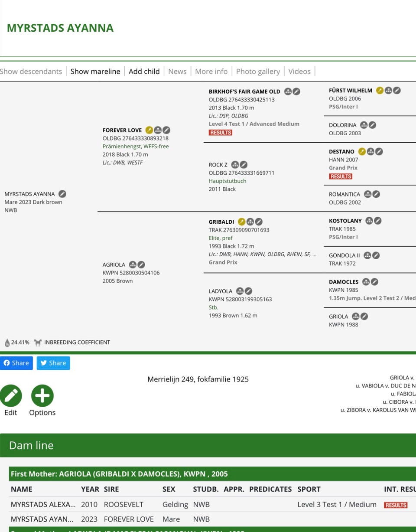Click the green Edit pencil circle button
Viewport: 416px width, 532px height.
(11, 395)
